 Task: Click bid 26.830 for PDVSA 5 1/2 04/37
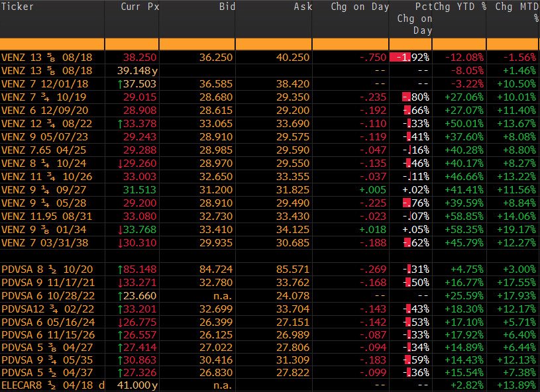point(216,372)
